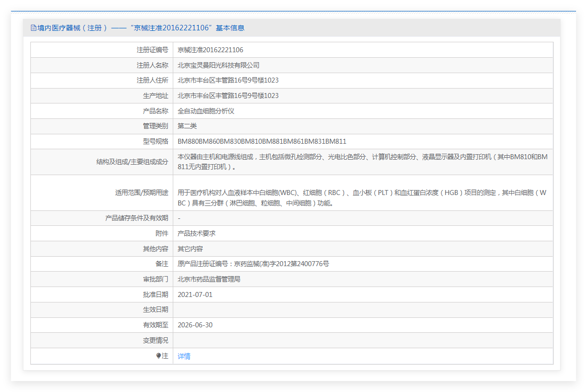The height and width of the screenshot is (392, 587).
Task: Click approving department 北京市药品监督管理局
Action: pyautogui.click(x=209, y=279)
